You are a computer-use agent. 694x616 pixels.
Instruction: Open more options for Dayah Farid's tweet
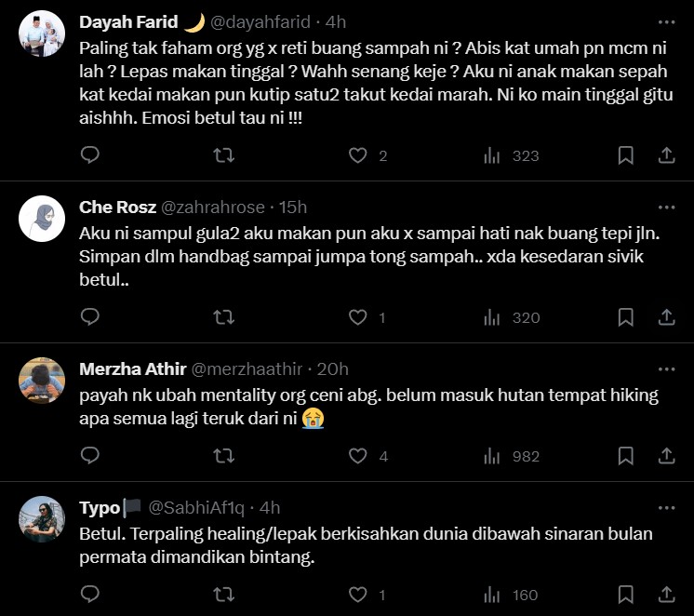[x=666, y=22]
